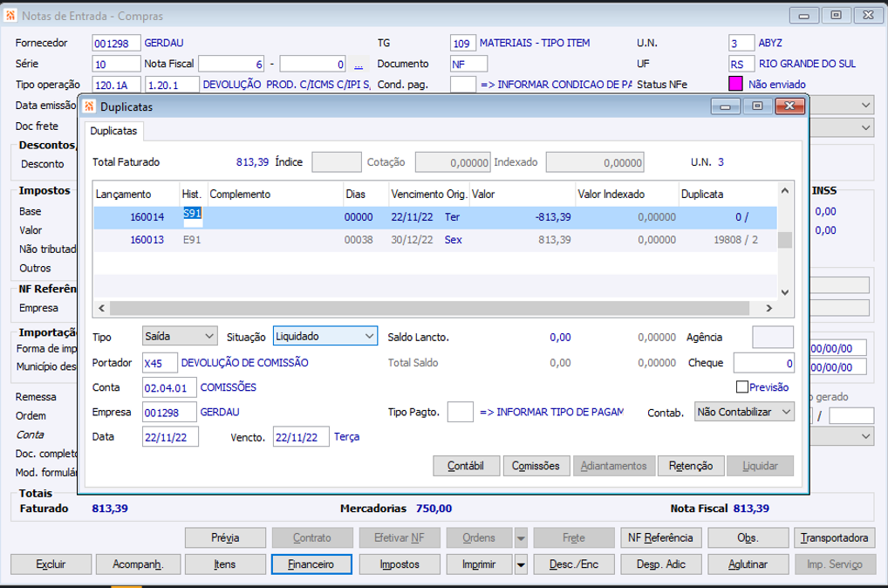
Task: Click grid vertical scroll down arrow
Action: (x=783, y=293)
